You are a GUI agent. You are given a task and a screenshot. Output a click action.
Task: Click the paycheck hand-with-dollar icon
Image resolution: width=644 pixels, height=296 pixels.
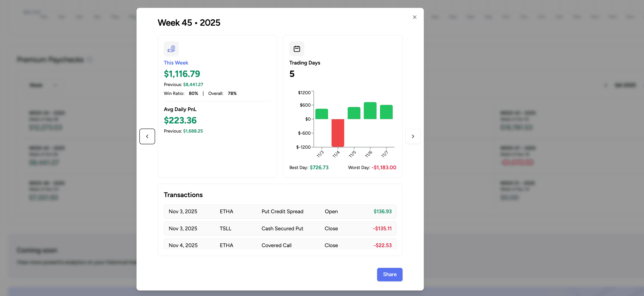171,48
